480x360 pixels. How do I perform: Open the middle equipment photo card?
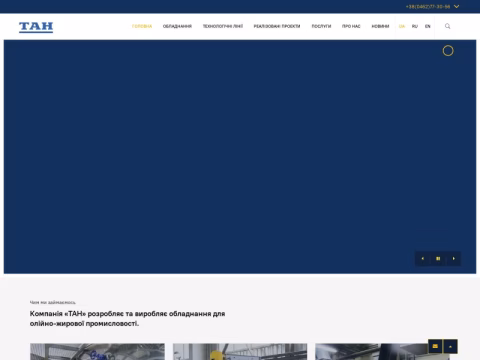coord(240,352)
